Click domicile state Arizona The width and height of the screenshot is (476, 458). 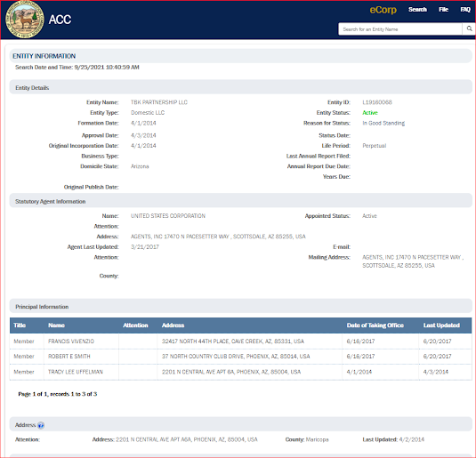(x=140, y=166)
